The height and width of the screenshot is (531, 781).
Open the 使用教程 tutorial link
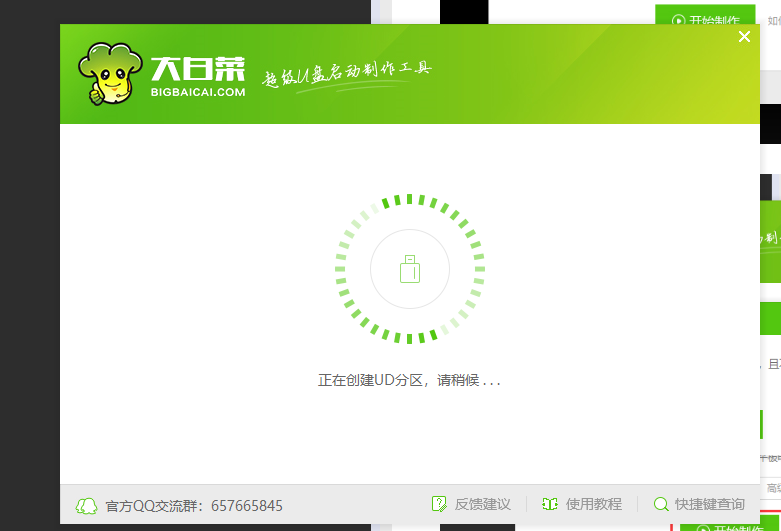click(x=594, y=504)
